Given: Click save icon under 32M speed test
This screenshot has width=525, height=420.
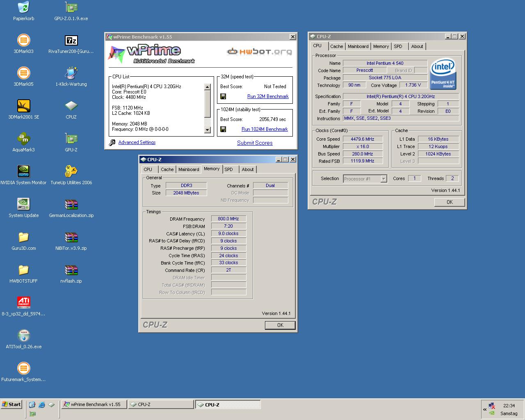Looking at the screenshot, I should click(223, 96).
